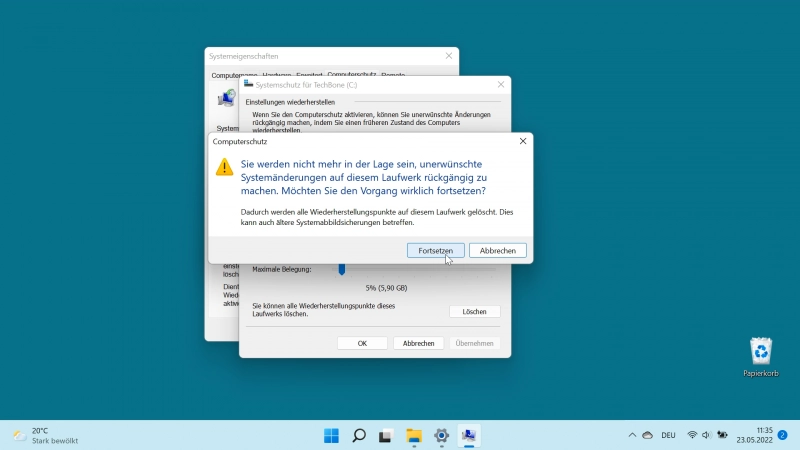The image size is (800, 450).
Task: Click the Wi-Fi network tray icon
Action: [x=692, y=435]
